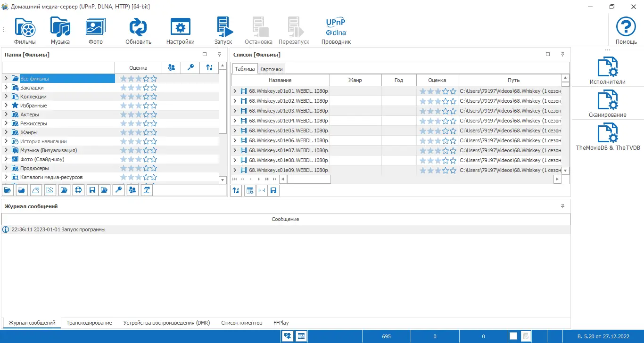Sort the list by Год column
This screenshot has width=644, height=343.
coord(399,80)
